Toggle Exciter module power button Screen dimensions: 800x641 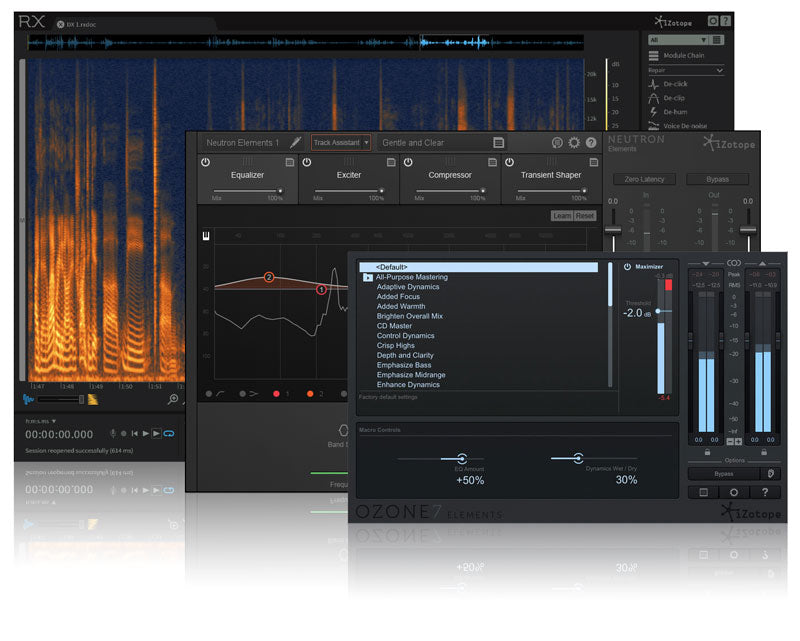click(x=307, y=162)
